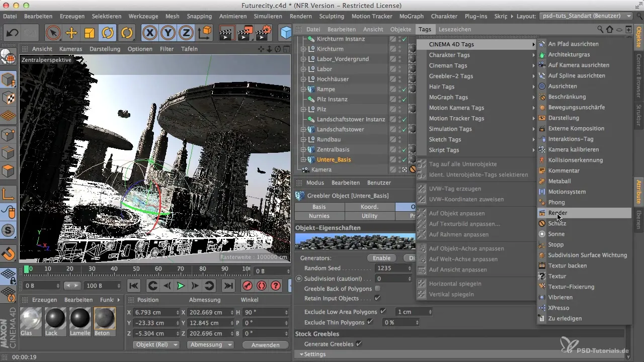644x362 pixels.
Task: Click the Anwenden button
Action: (x=265, y=345)
